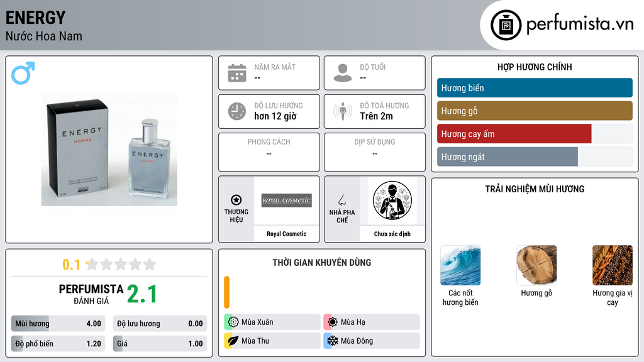Click the person silhouette icon for Độ tuổi
This screenshot has height=362, width=644.
tap(343, 73)
